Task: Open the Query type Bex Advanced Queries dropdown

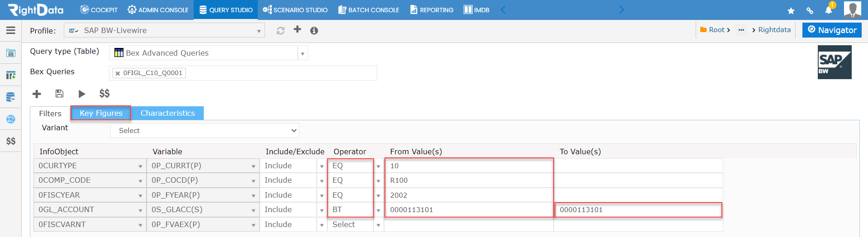Action: point(208,53)
